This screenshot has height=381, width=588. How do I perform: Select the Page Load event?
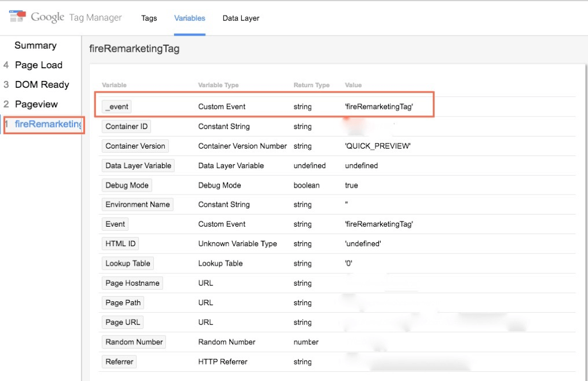point(38,65)
